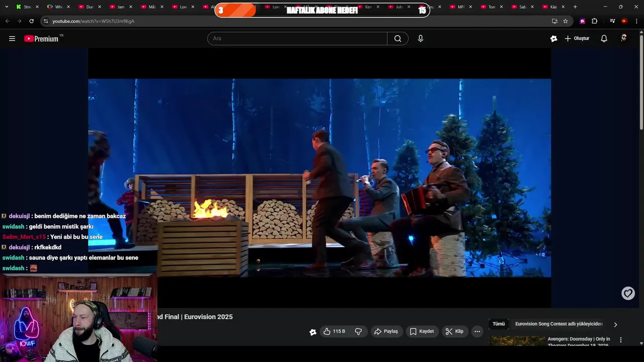The width and height of the screenshot is (644, 362).
Task: Click chat message 'geldi benim mistik şarkı'
Action: 61,227
